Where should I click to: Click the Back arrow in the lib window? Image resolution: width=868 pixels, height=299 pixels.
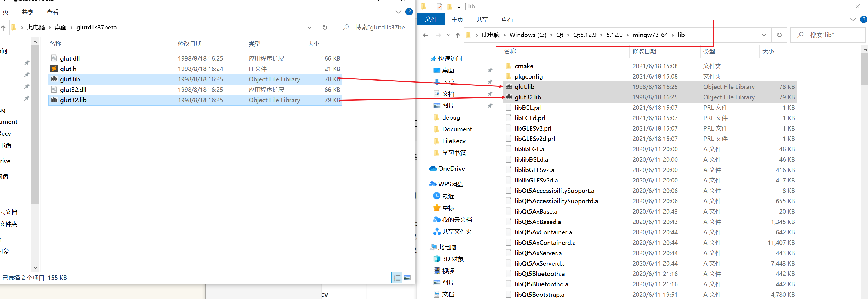coord(425,35)
